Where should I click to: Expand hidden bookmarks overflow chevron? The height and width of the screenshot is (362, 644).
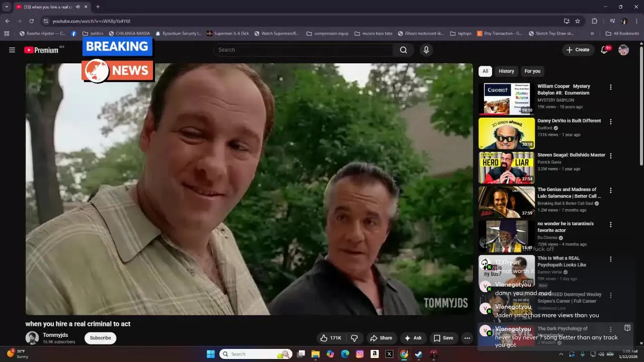tap(592, 34)
